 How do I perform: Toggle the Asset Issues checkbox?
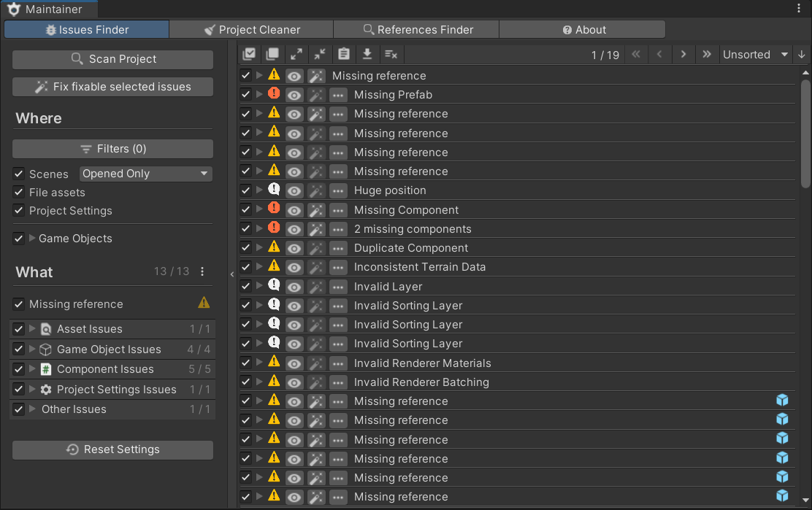point(19,328)
